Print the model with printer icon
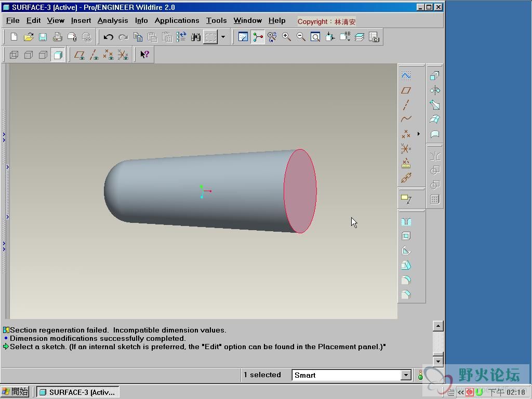Viewport: 532px width, 399px height. 57,37
